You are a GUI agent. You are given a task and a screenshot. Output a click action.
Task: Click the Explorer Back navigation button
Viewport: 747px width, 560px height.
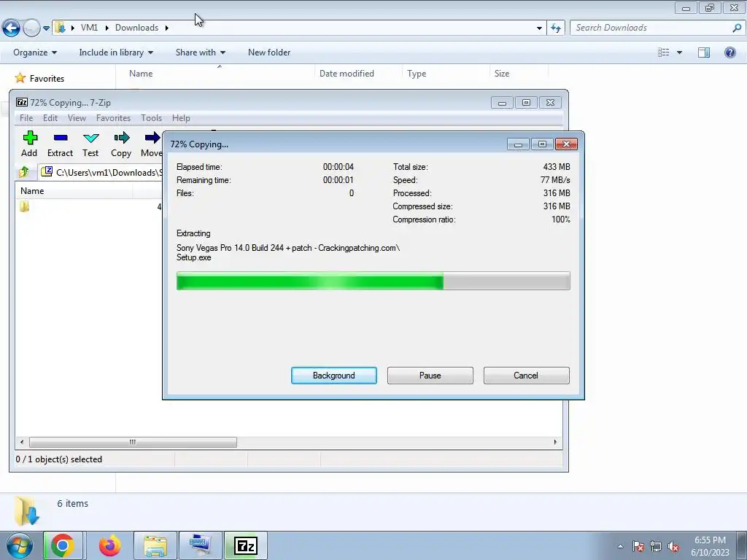click(11, 28)
